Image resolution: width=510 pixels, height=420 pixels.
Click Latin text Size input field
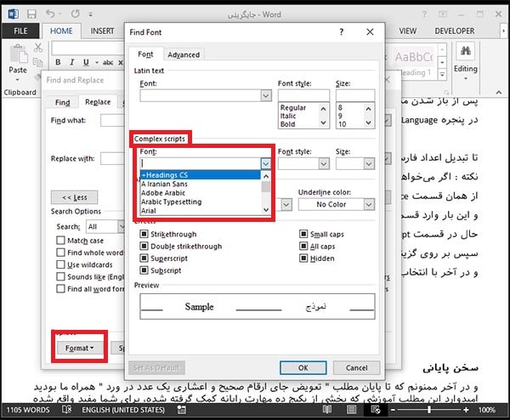[355, 95]
